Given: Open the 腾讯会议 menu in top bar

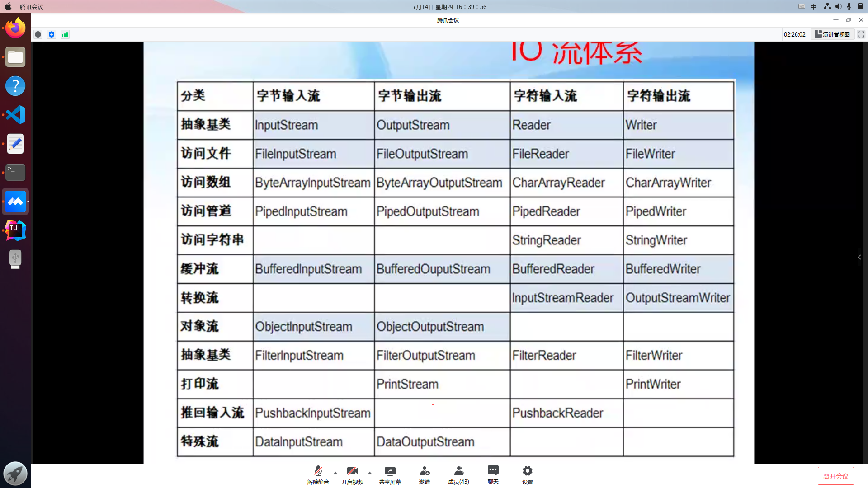Looking at the screenshot, I should pyautogui.click(x=31, y=7).
